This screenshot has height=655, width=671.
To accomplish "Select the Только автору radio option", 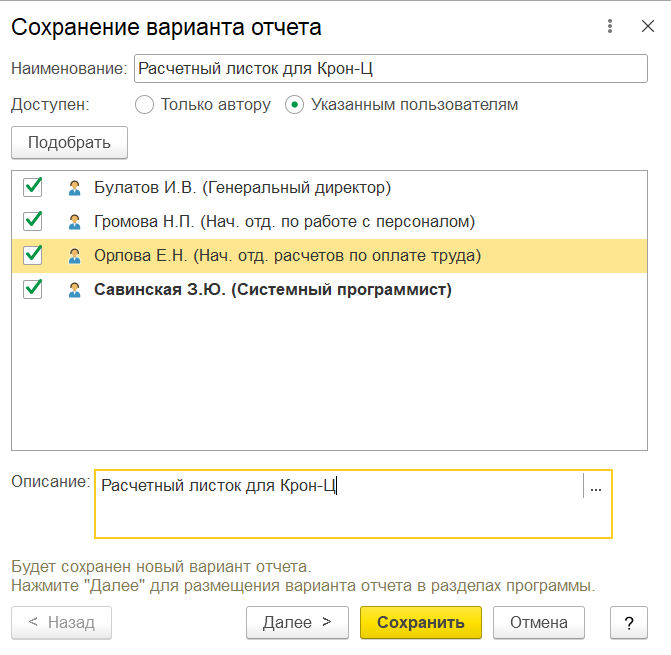I will click(144, 105).
